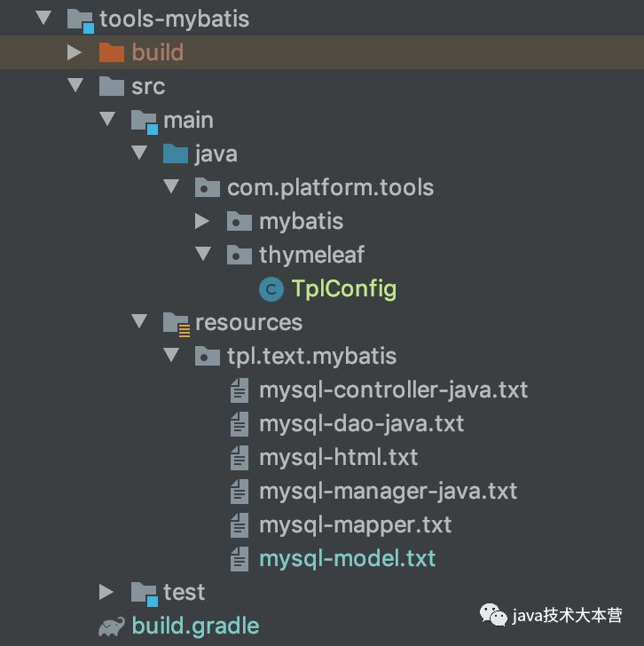Click the src folder icon
Screen dimensions: 644x646
(x=112, y=87)
